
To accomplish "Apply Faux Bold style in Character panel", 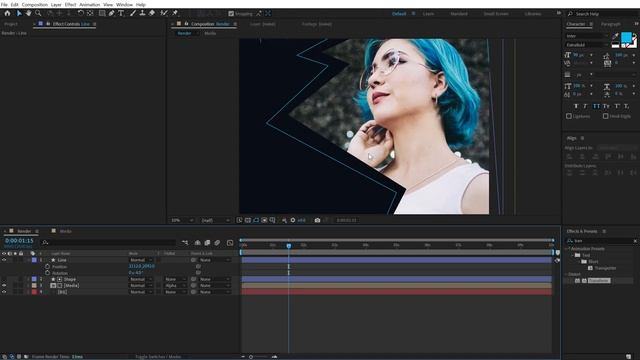I will (576, 106).
